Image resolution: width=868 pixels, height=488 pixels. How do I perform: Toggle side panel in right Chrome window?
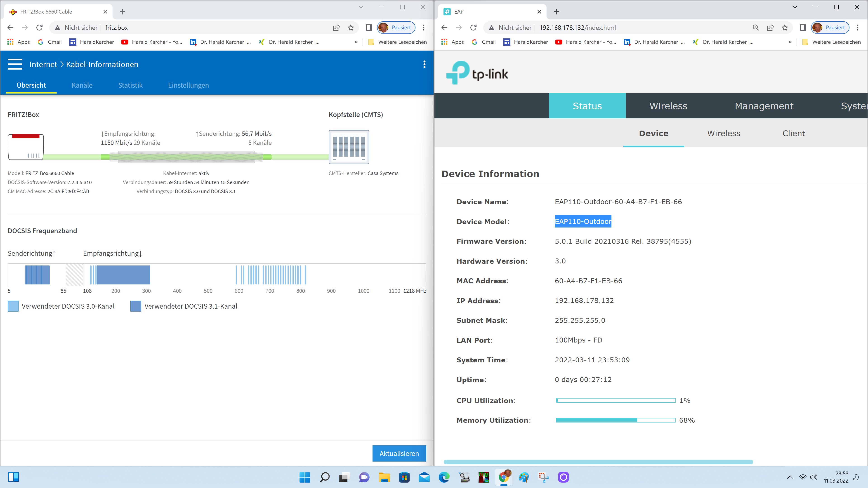803,28
